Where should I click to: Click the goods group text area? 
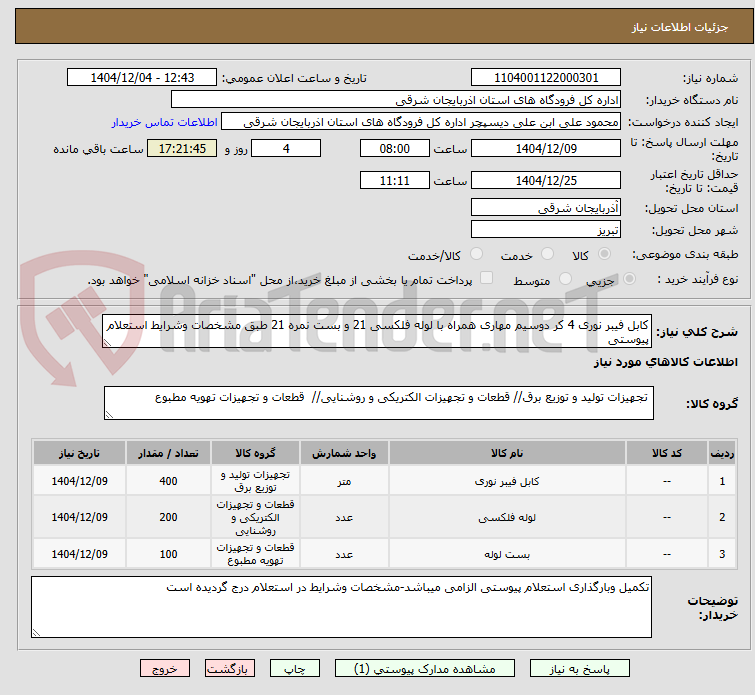(x=378, y=403)
